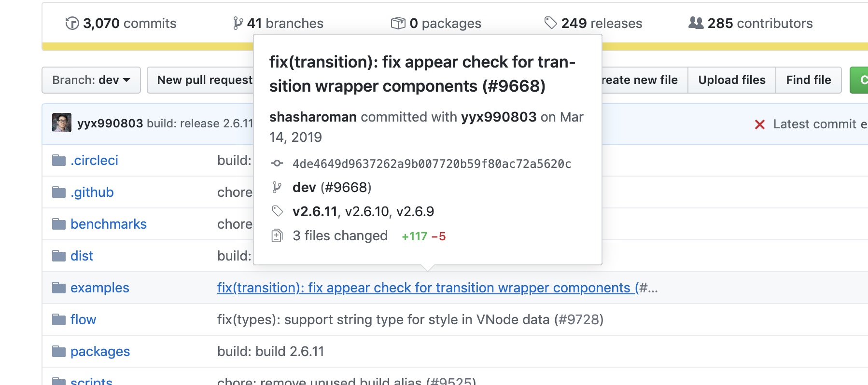Click yyx990803's avatar thumbnail
This screenshot has width=868, height=385.
click(62, 123)
